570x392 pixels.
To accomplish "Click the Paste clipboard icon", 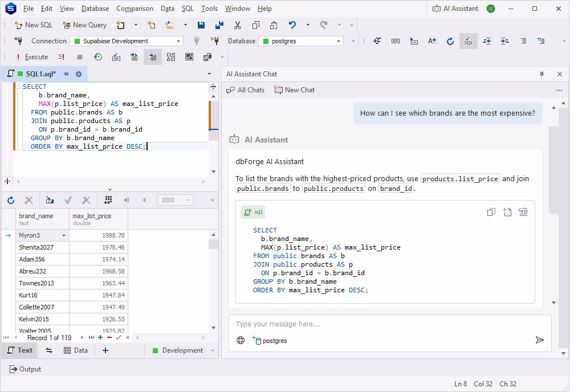I will 274,25.
